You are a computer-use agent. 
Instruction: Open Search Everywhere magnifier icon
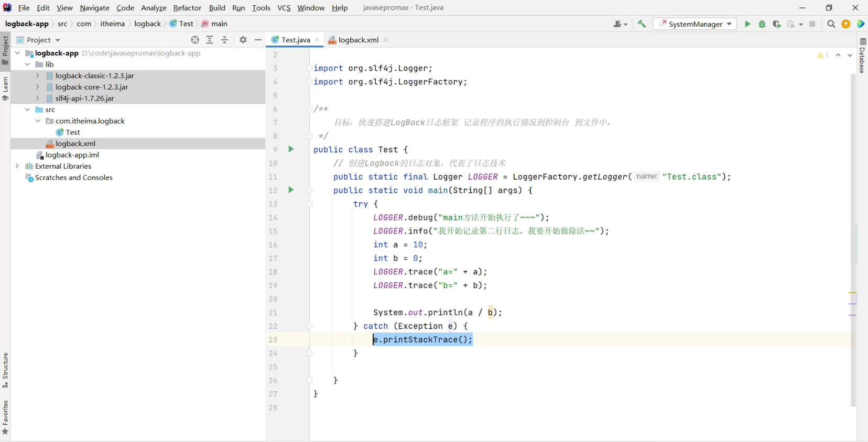point(831,24)
